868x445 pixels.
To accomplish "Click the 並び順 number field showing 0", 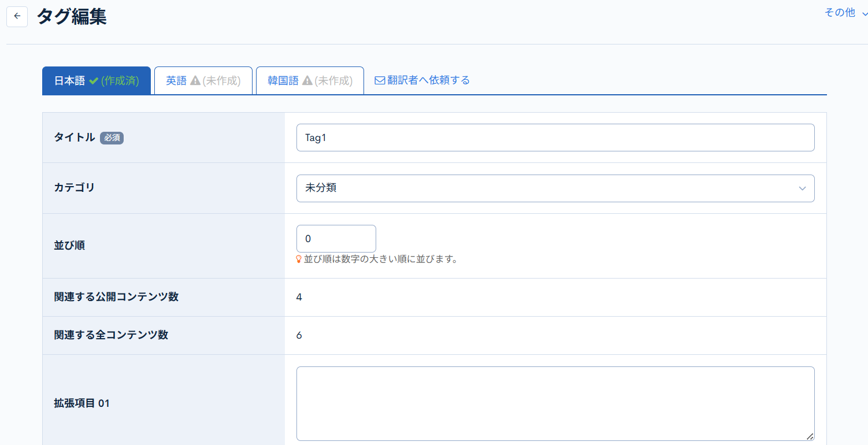I will tap(336, 238).
